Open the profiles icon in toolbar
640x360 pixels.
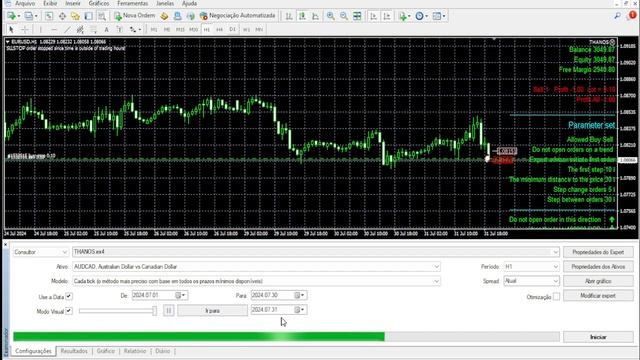(30, 16)
